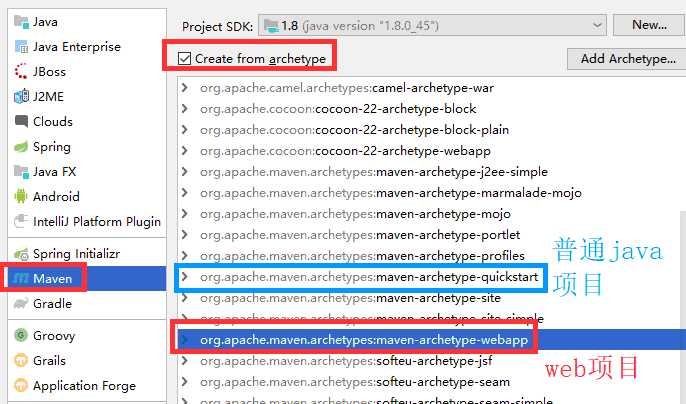
Task: Expand softeu-archetype-seam node
Action: [185, 382]
